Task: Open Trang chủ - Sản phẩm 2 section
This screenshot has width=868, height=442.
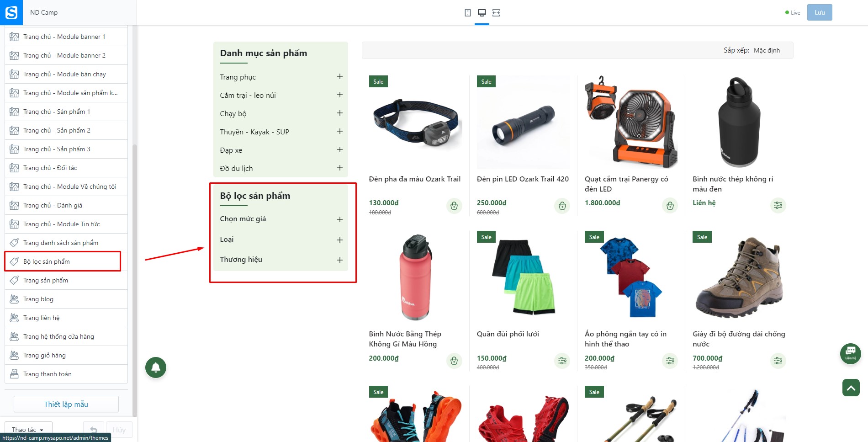Action: pos(66,130)
